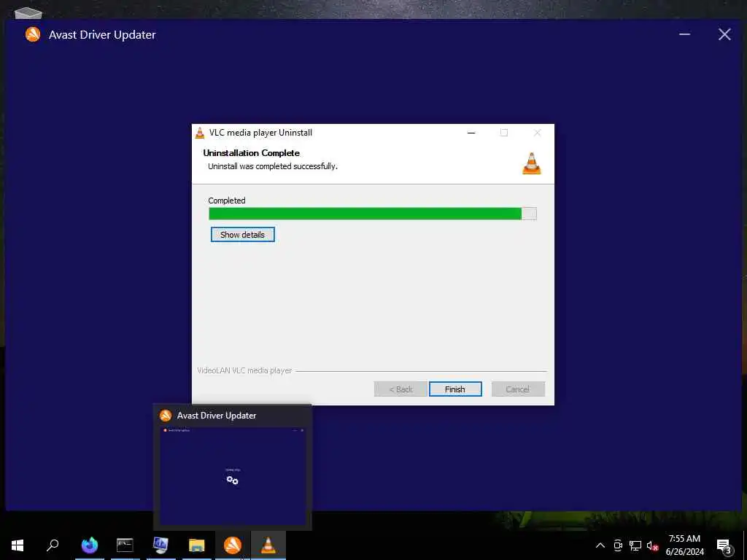Minimize the VLC media player Uninstall dialog
747x560 pixels.
tap(471, 133)
